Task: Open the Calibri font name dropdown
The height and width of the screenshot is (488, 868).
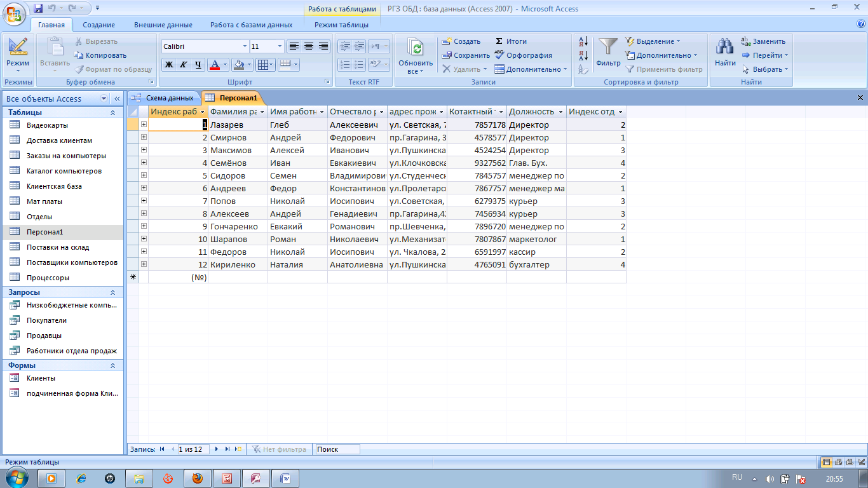Action: pyautogui.click(x=245, y=46)
